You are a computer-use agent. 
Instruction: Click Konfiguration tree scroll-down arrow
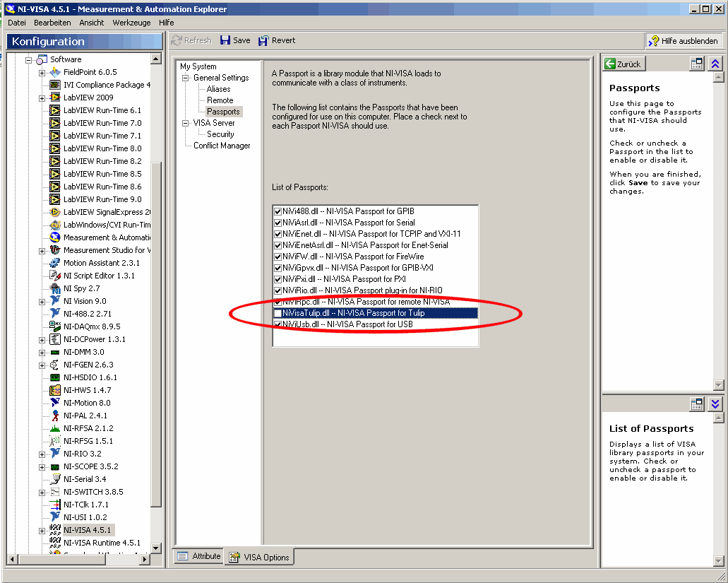point(156,548)
